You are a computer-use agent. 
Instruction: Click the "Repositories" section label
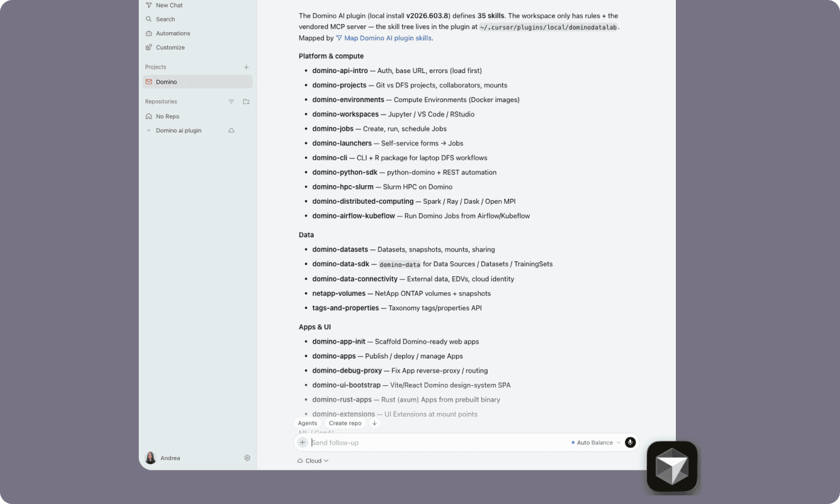click(161, 102)
